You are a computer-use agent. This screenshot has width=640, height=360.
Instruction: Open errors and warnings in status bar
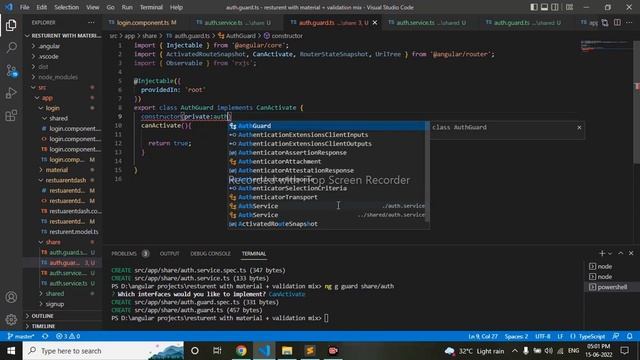68,336
